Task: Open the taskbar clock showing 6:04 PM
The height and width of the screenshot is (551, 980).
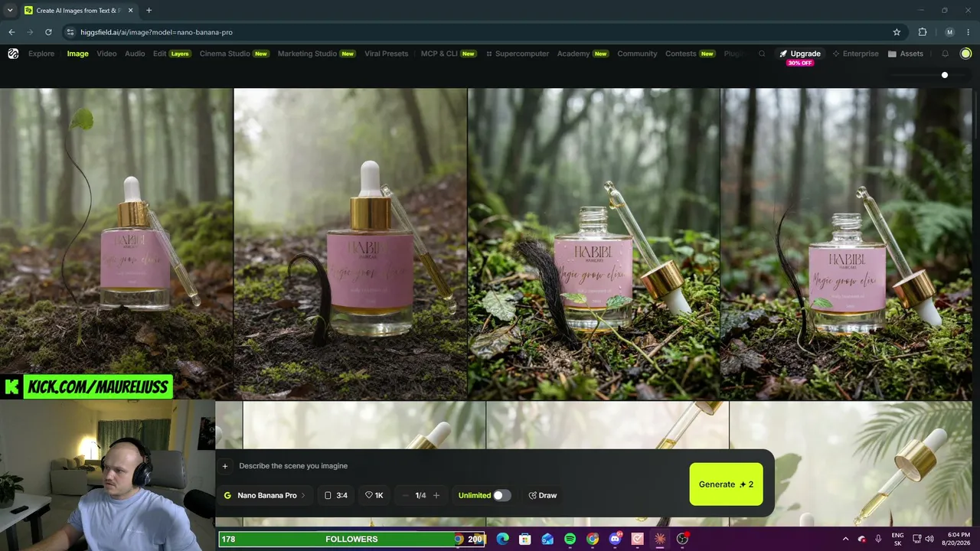Action: click(957, 539)
